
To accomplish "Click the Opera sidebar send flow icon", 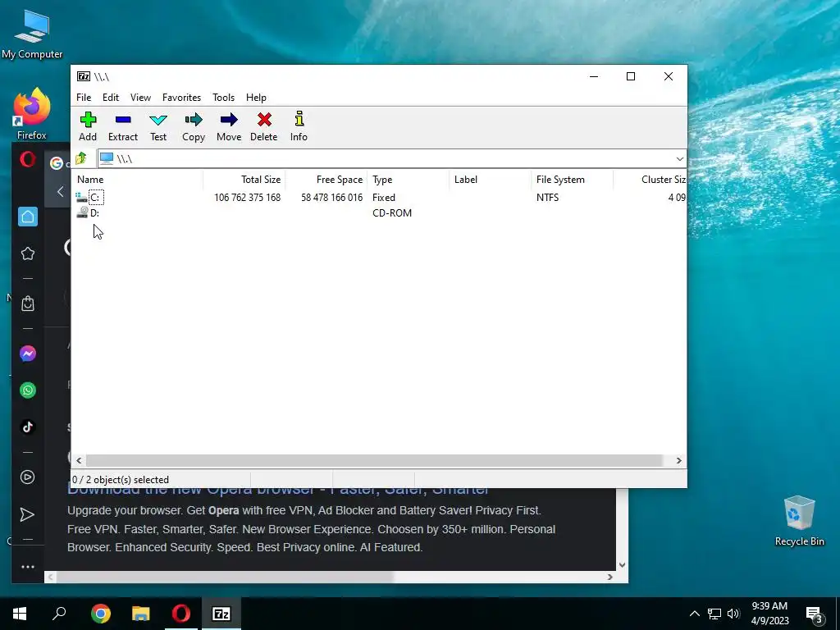I will pos(27,515).
